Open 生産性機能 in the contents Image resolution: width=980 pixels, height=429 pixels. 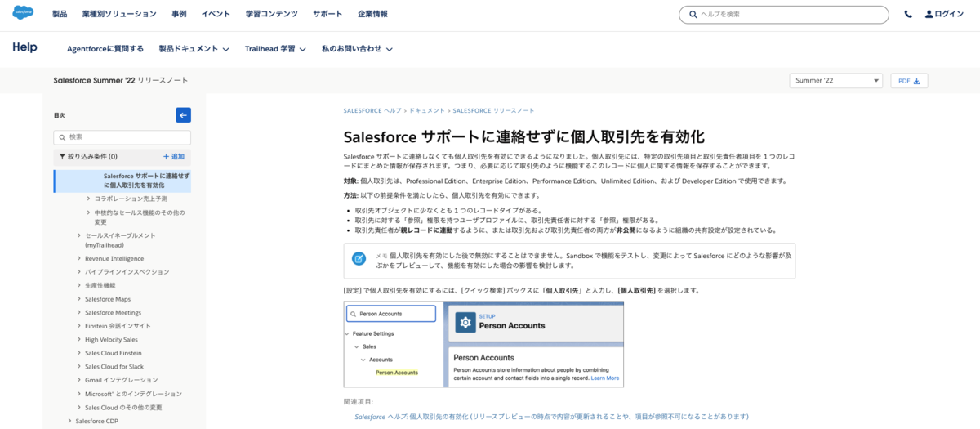(x=100, y=285)
